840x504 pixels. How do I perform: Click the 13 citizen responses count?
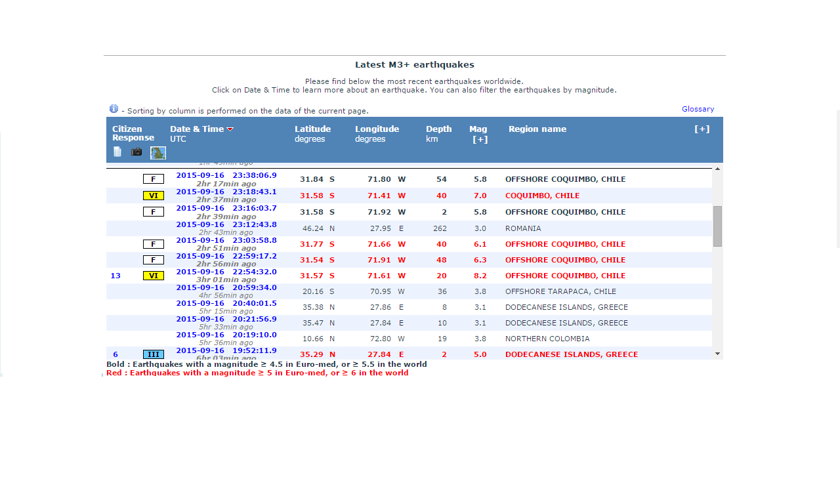115,276
